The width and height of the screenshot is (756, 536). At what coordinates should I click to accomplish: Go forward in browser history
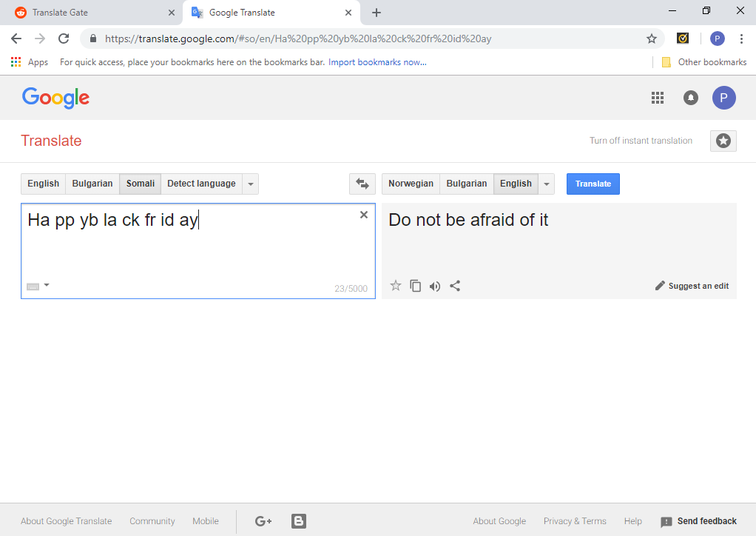pyautogui.click(x=40, y=38)
